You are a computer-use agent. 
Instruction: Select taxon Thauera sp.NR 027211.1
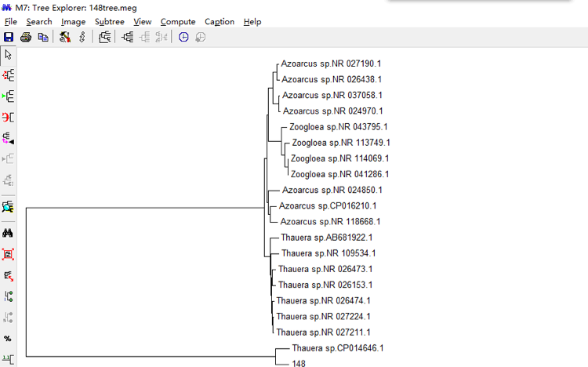point(323,332)
